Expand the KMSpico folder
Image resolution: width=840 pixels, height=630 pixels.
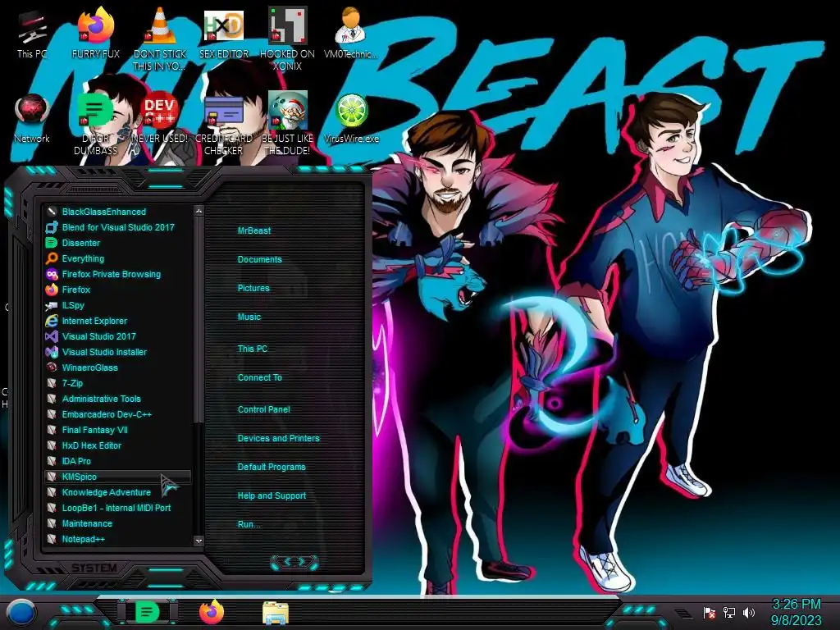coord(118,477)
